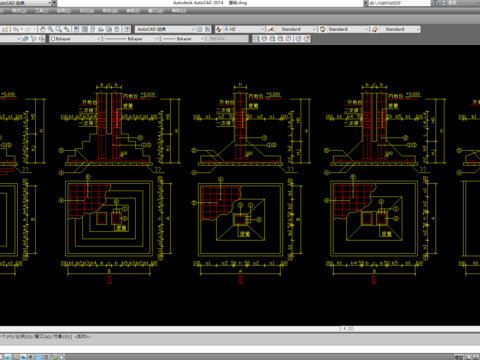The width and height of the screenshot is (480, 360).
Task: Click the Undo arrow icon
Action: [x=16, y=29]
